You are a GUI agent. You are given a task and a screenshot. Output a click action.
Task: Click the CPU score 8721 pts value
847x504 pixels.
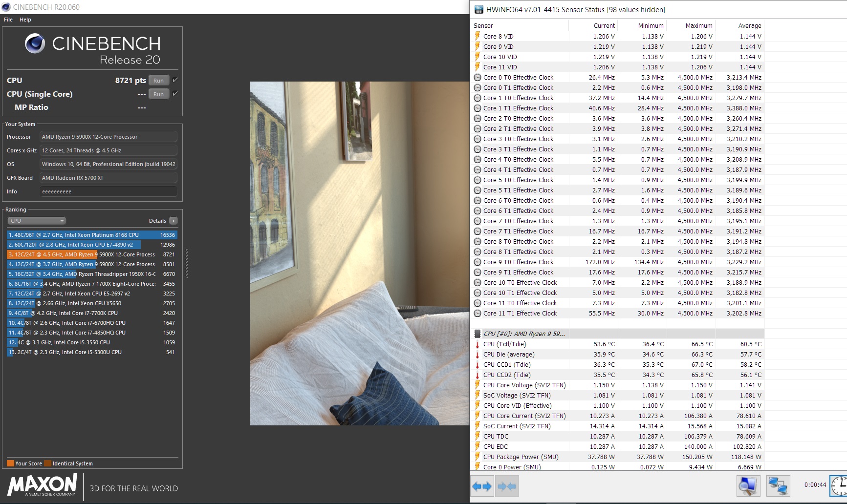[130, 80]
